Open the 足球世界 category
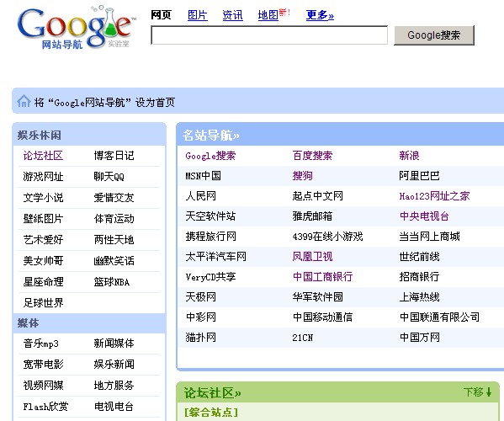 pyautogui.click(x=43, y=302)
